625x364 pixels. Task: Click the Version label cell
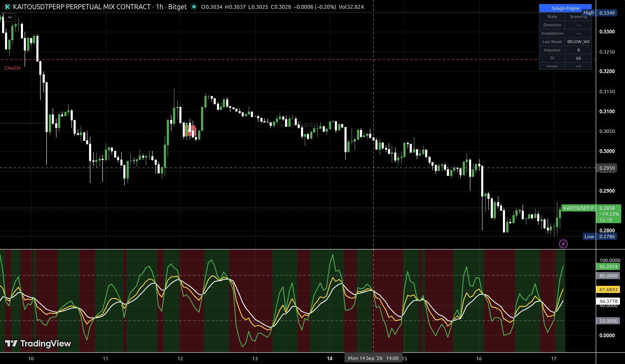coord(552,66)
